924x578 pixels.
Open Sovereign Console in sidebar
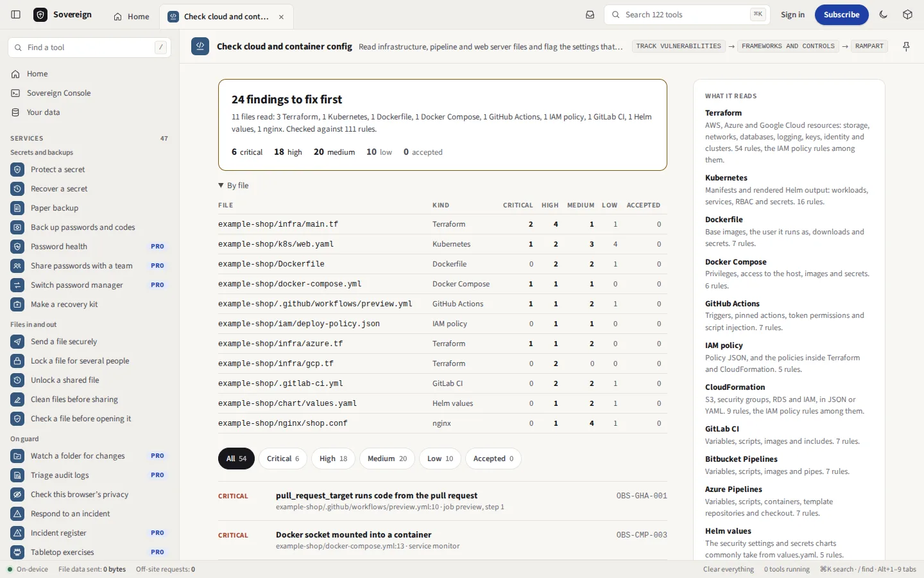click(x=89, y=93)
